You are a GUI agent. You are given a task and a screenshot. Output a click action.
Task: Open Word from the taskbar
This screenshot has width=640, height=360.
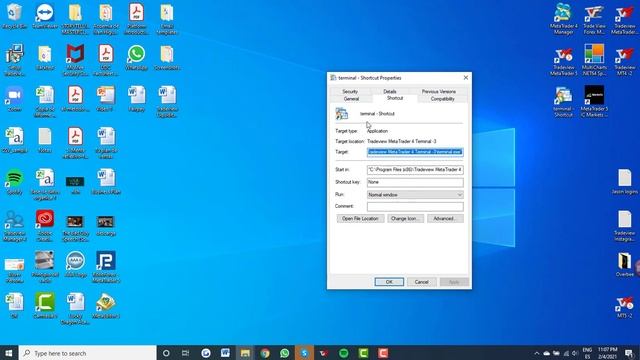(225, 353)
